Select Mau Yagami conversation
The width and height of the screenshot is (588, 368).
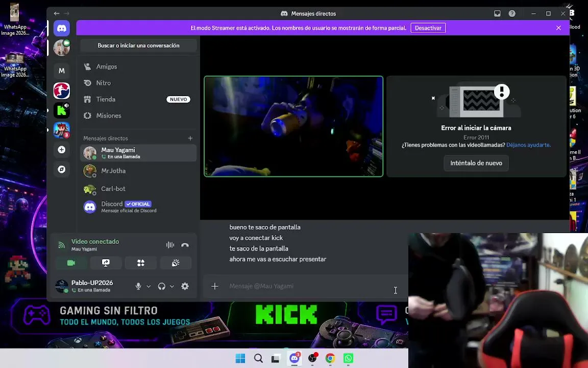138,153
